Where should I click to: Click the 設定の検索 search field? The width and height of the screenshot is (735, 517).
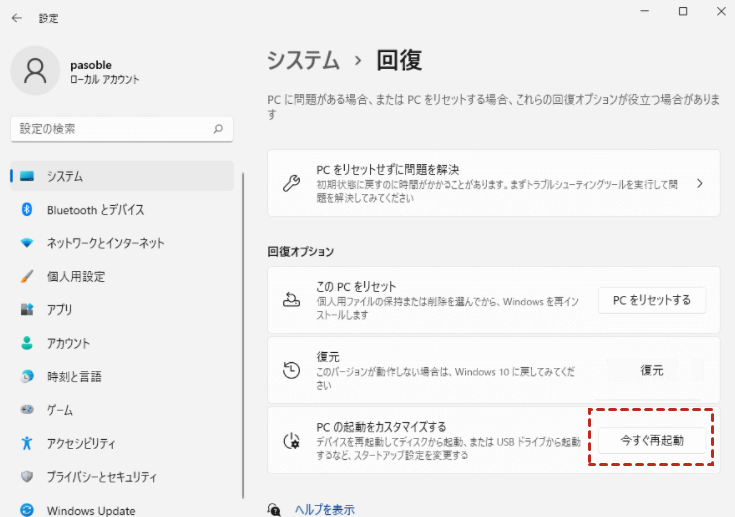tap(122, 129)
